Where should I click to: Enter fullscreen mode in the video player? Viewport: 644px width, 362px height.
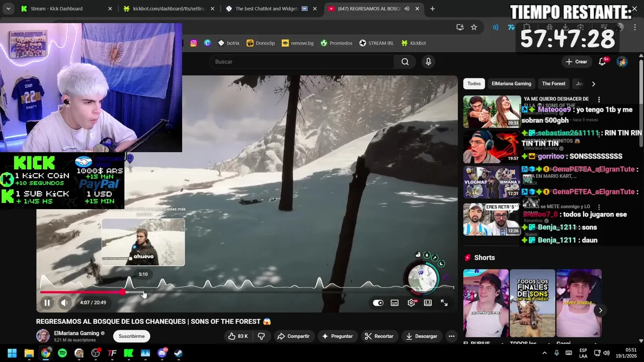[x=444, y=303]
